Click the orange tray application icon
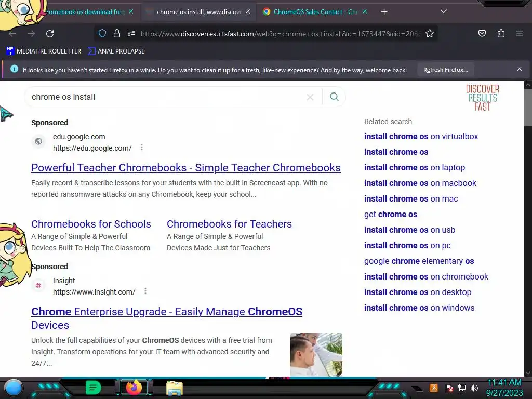 point(433,388)
